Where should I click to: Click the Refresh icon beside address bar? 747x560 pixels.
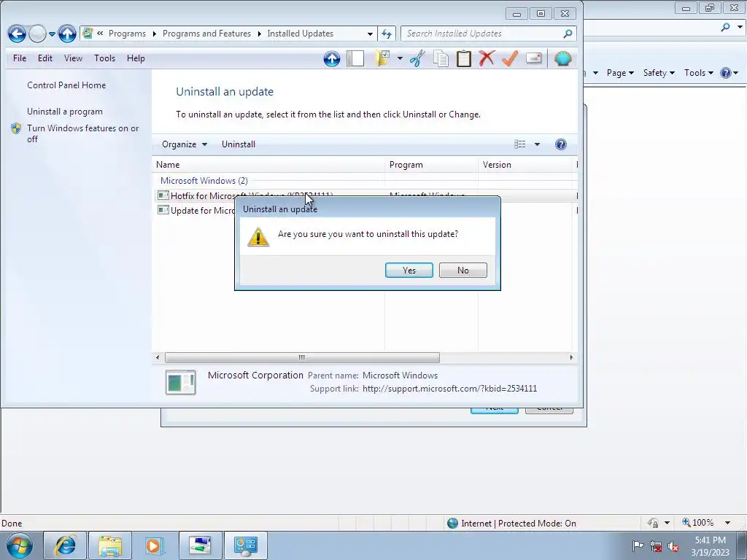pos(387,34)
